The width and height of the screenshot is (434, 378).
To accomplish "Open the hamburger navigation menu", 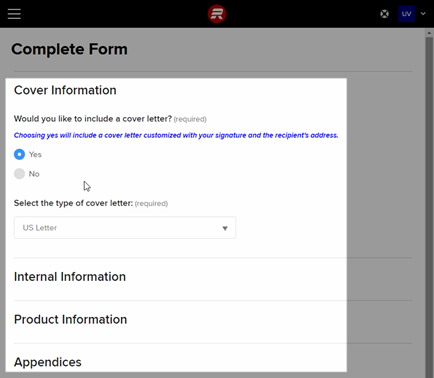I will [14, 14].
